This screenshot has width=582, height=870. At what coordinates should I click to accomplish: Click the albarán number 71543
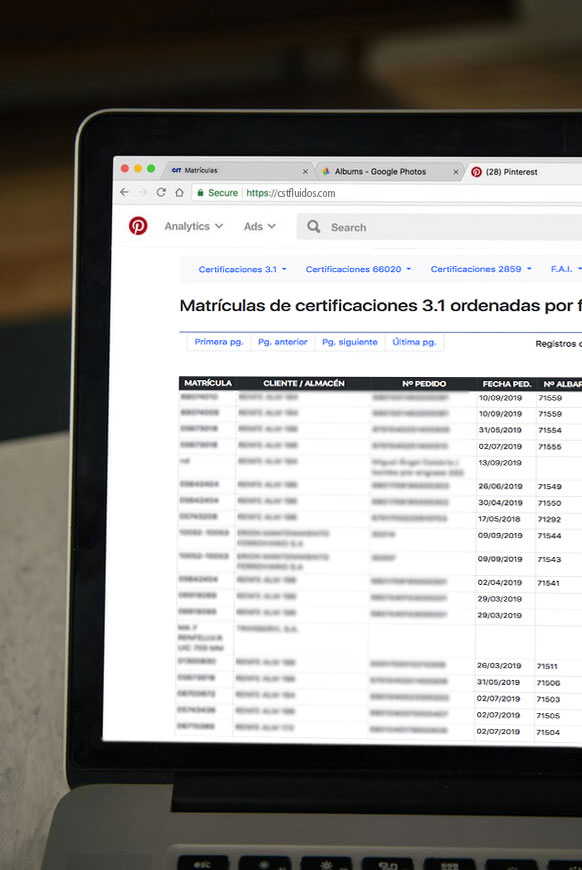[x=549, y=560]
